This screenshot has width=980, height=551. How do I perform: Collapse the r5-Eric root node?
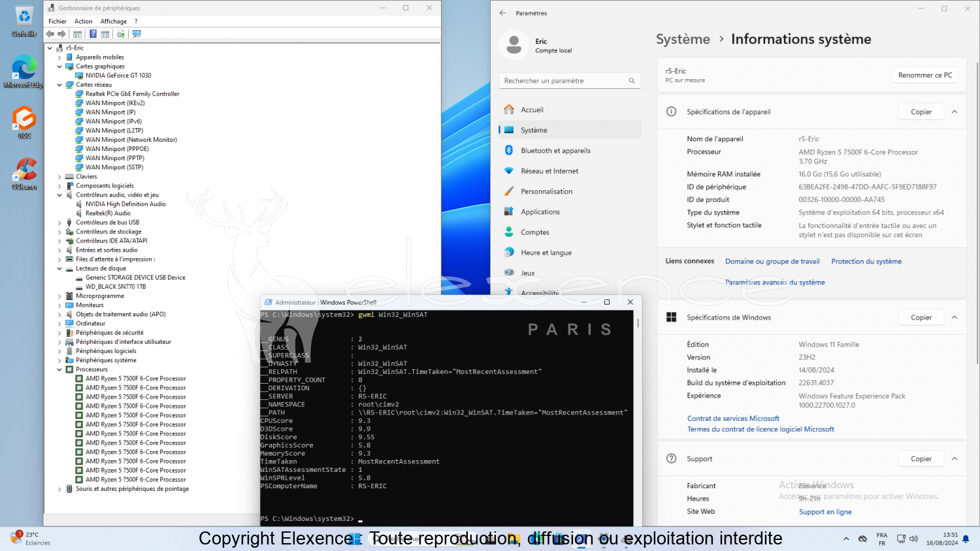coord(50,48)
